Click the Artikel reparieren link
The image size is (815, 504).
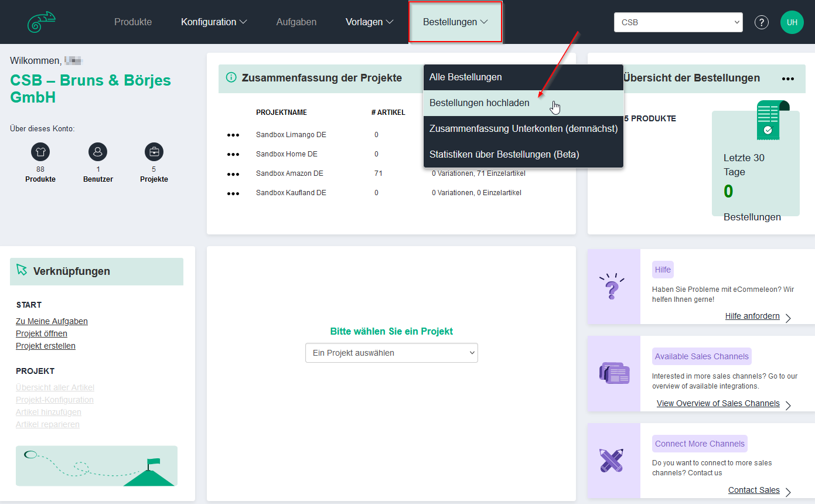point(47,424)
